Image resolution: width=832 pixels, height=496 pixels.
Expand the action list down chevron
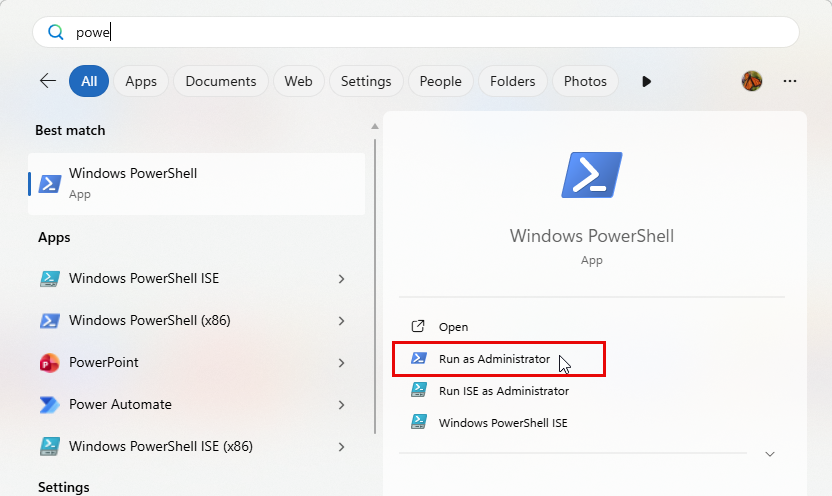click(x=769, y=454)
